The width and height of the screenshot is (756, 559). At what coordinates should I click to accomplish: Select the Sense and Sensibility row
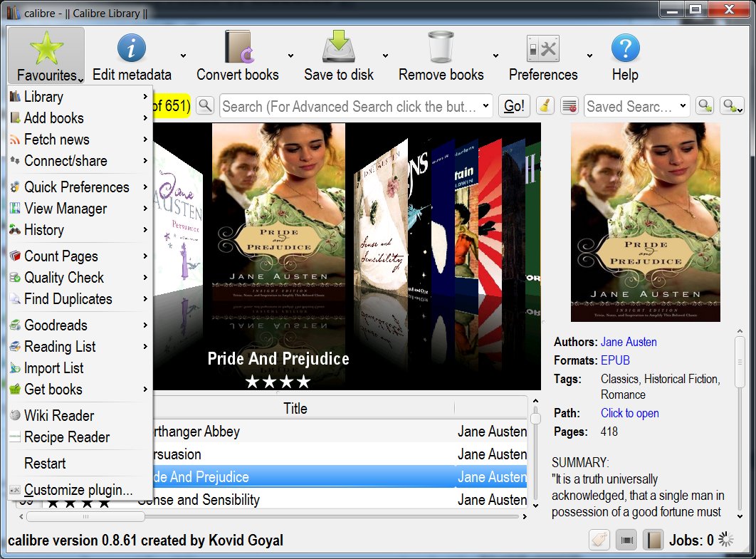(332, 499)
